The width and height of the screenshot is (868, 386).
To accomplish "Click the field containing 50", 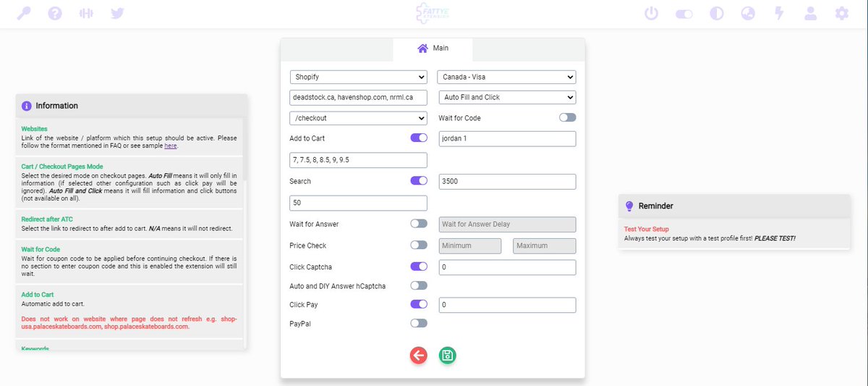I will pos(358,203).
